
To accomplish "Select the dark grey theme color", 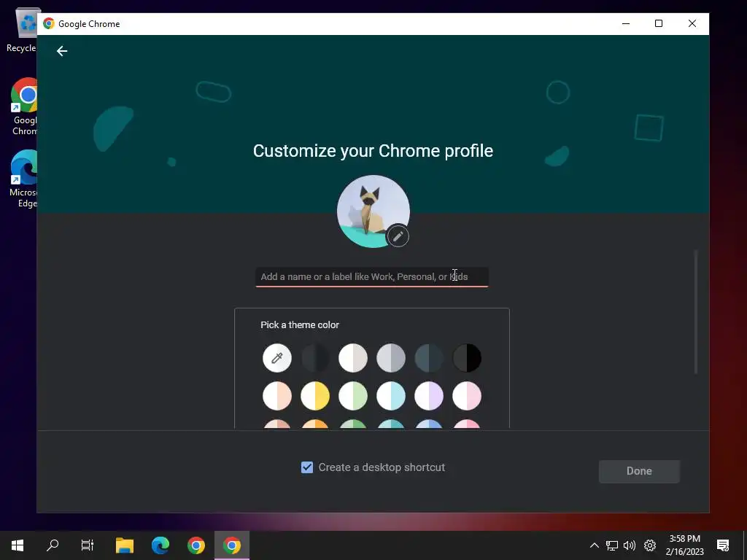I will point(315,357).
